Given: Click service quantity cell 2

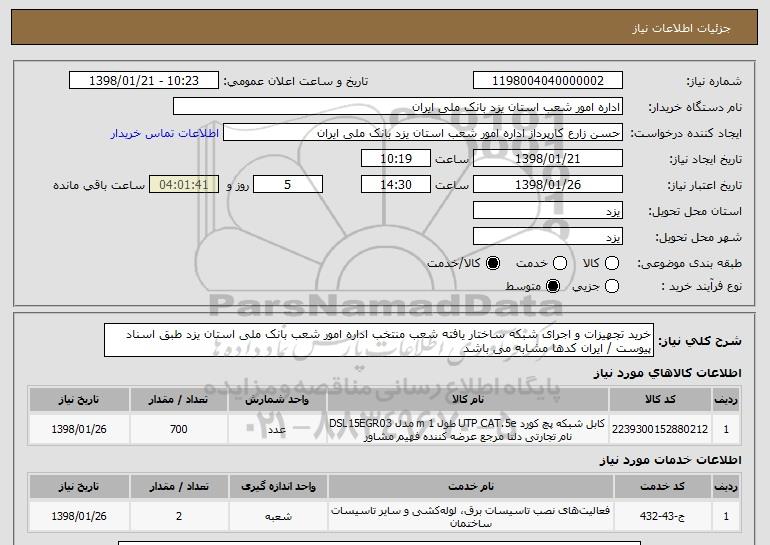Looking at the screenshot, I should 179,516.
